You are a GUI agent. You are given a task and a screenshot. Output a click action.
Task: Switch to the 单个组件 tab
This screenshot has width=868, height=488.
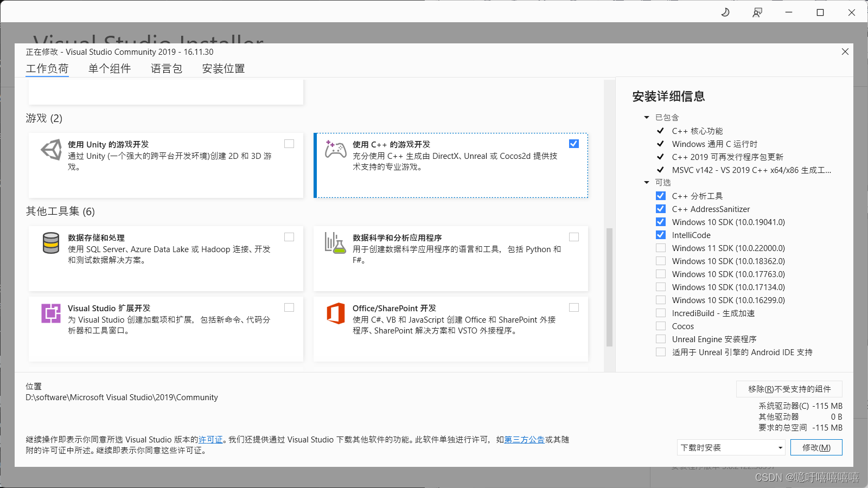coord(110,69)
